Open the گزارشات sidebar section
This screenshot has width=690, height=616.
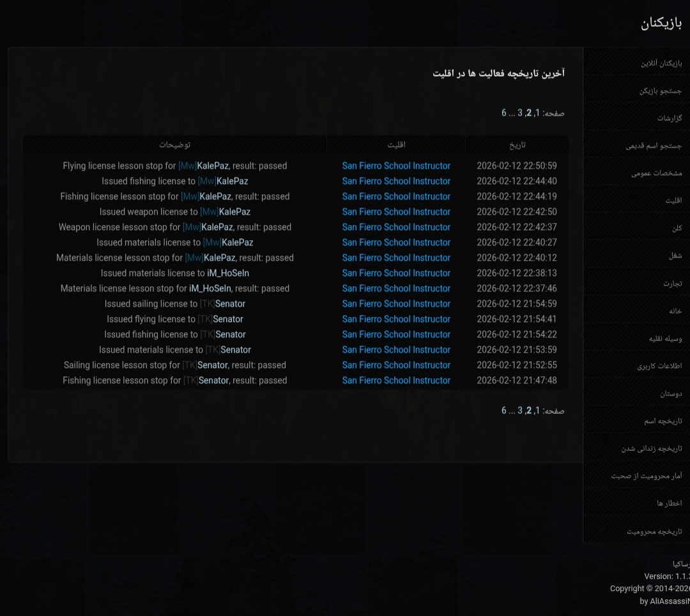click(669, 118)
